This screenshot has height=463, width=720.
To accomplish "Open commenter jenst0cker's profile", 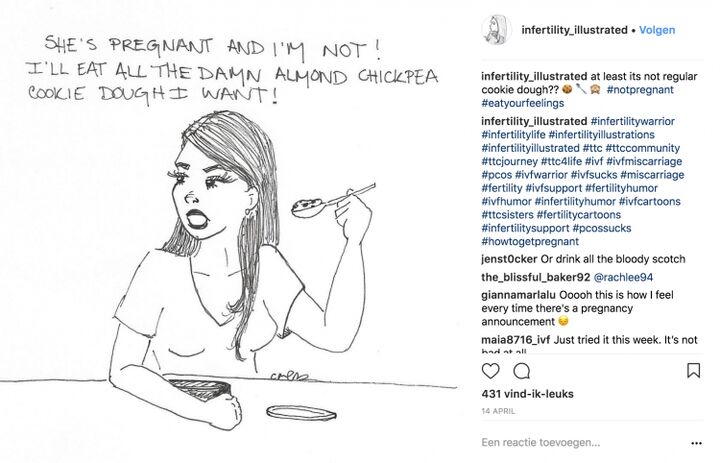I will click(510, 260).
